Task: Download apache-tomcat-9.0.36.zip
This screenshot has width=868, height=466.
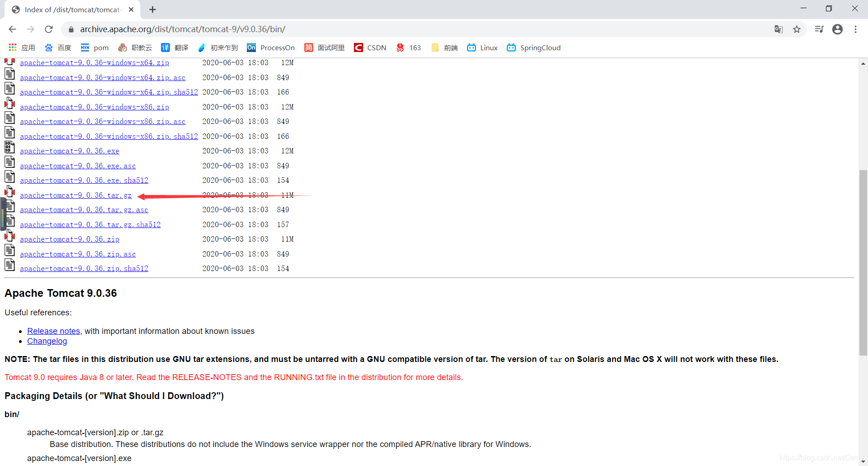Action: click(70, 239)
